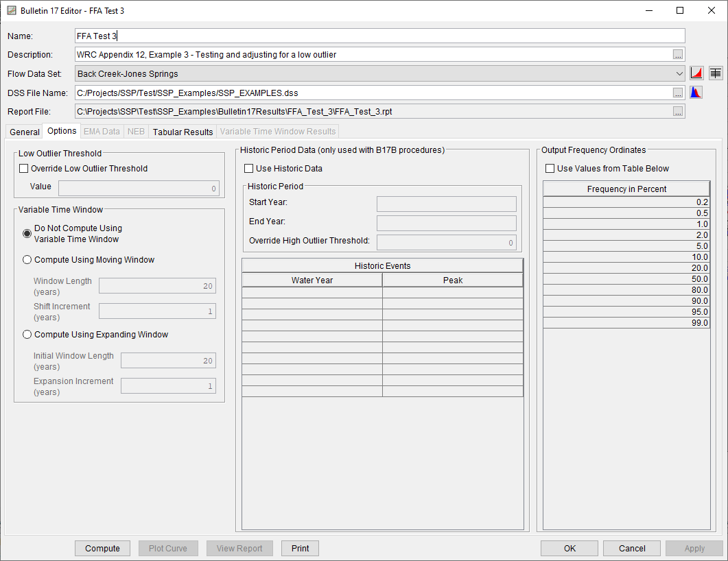Click the tabulate flow data icon
Image resolution: width=728 pixels, height=561 pixels.
pos(716,73)
